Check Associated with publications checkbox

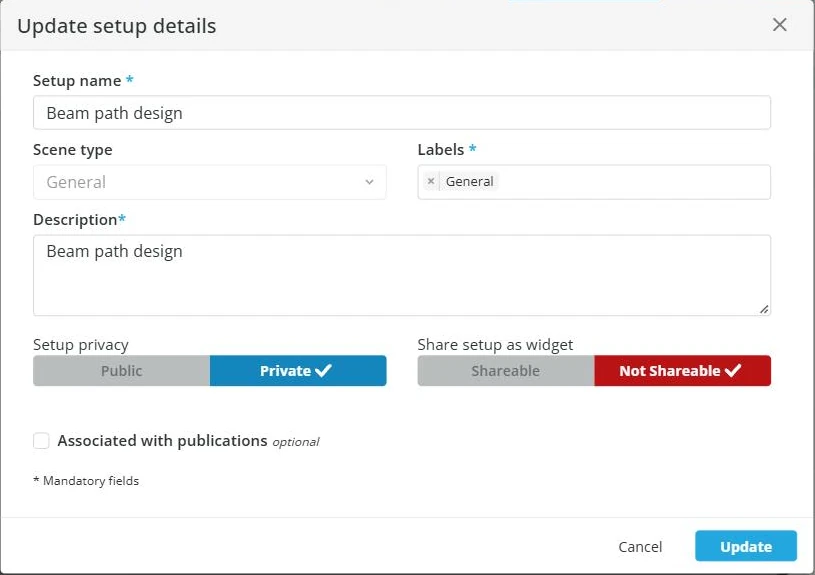41,441
